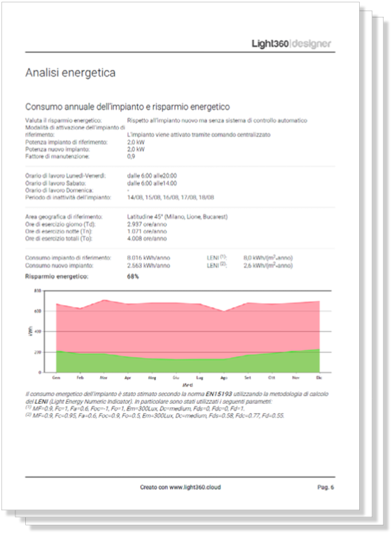Open the 'Creato con www.light360.cloud' footer link
Viewport: 392px width, 539px height.
[181, 487]
